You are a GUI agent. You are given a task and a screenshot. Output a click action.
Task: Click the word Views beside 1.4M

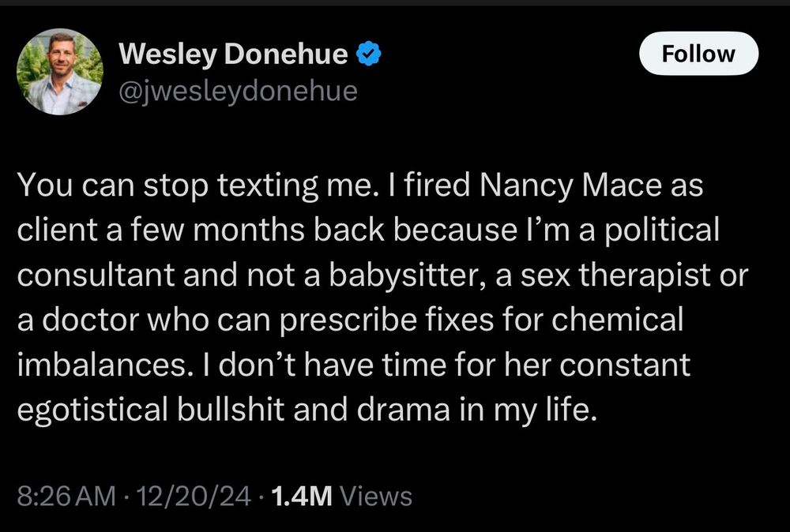(376, 496)
